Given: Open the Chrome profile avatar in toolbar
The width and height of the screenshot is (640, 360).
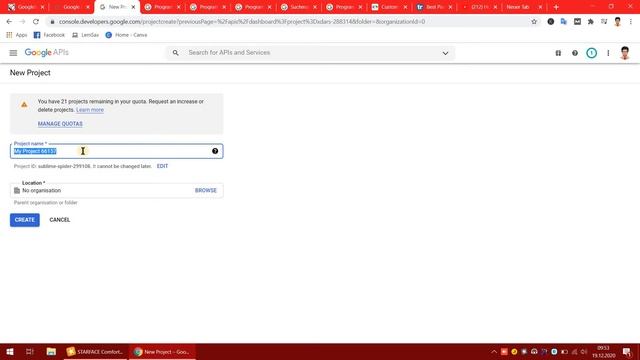Looking at the screenshot, I should pos(618,22).
